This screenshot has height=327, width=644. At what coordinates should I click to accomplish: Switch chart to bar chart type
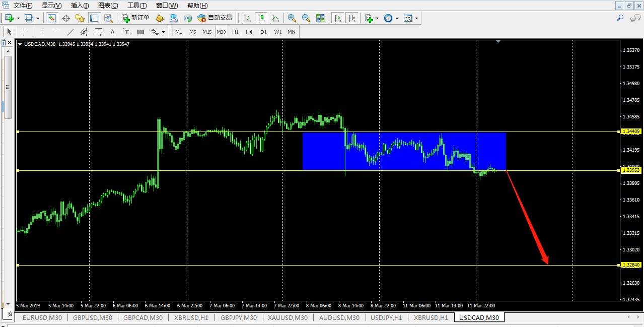(247, 18)
